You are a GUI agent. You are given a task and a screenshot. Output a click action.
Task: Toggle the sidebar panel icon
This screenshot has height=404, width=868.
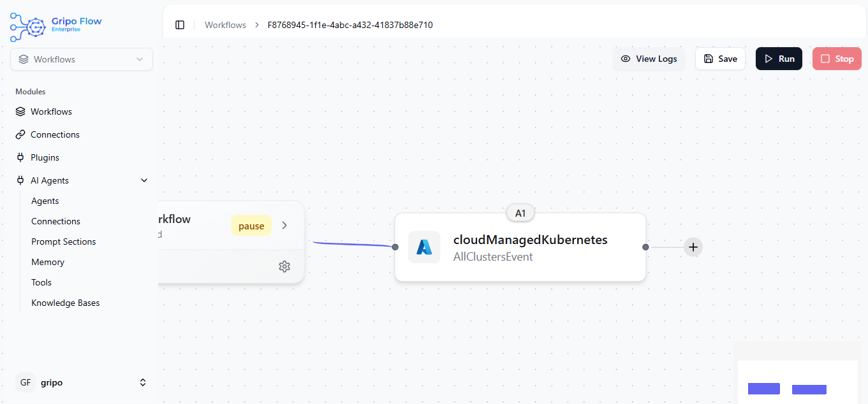pos(180,25)
